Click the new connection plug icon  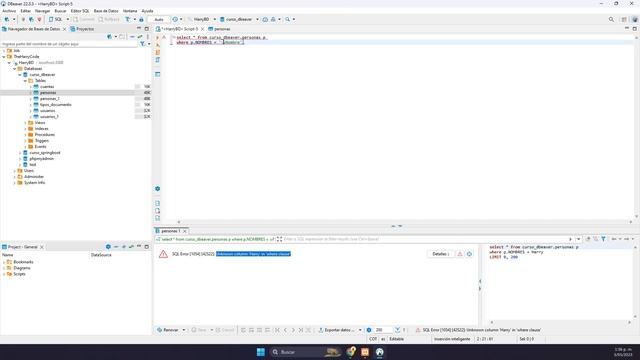coord(7,19)
